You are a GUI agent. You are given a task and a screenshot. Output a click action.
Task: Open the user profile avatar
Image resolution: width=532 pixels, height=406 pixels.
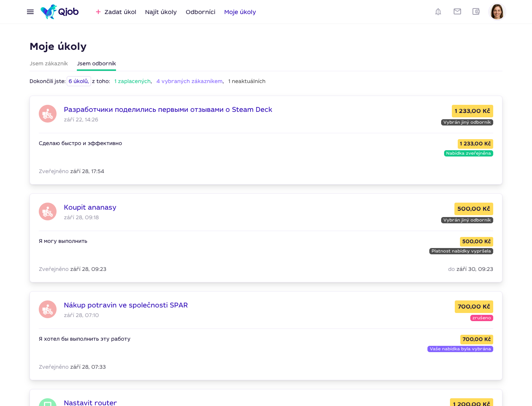497,12
